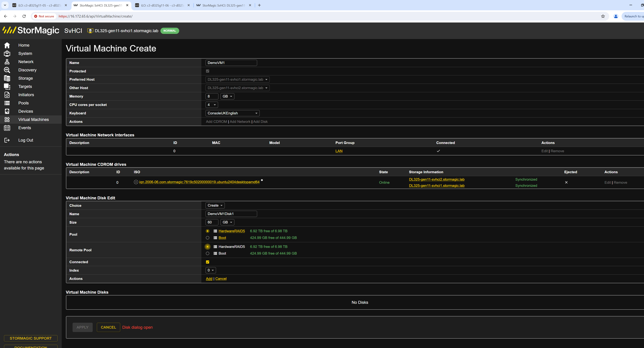The height and width of the screenshot is (348, 644).
Task: Open the disk Choice dropdown
Action: 215,206
